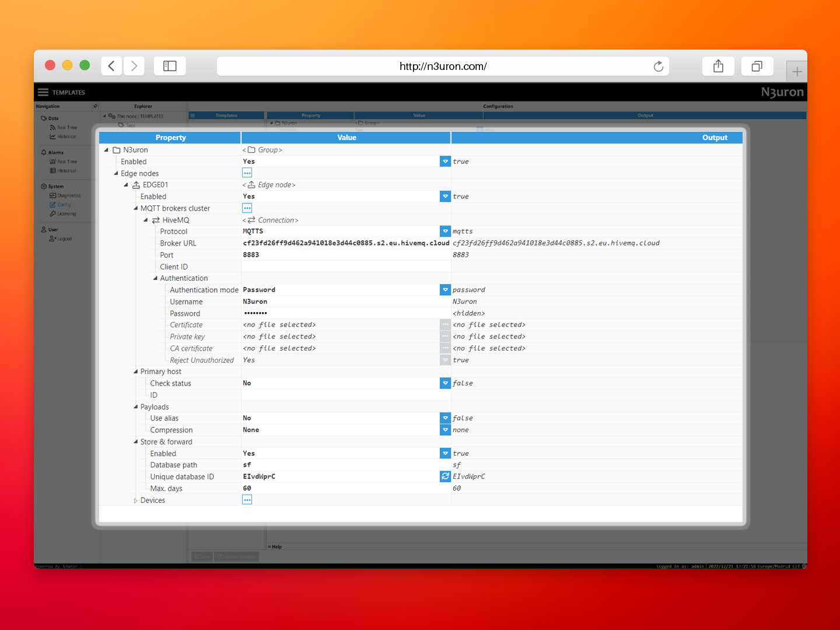Click the dimmed Discard changes button

coord(236,557)
